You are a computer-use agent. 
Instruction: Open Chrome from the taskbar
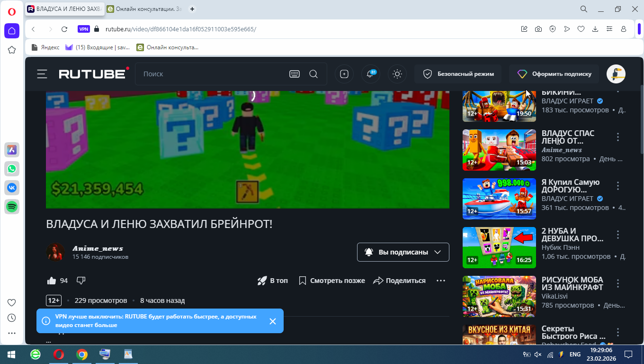pyautogui.click(x=82, y=355)
